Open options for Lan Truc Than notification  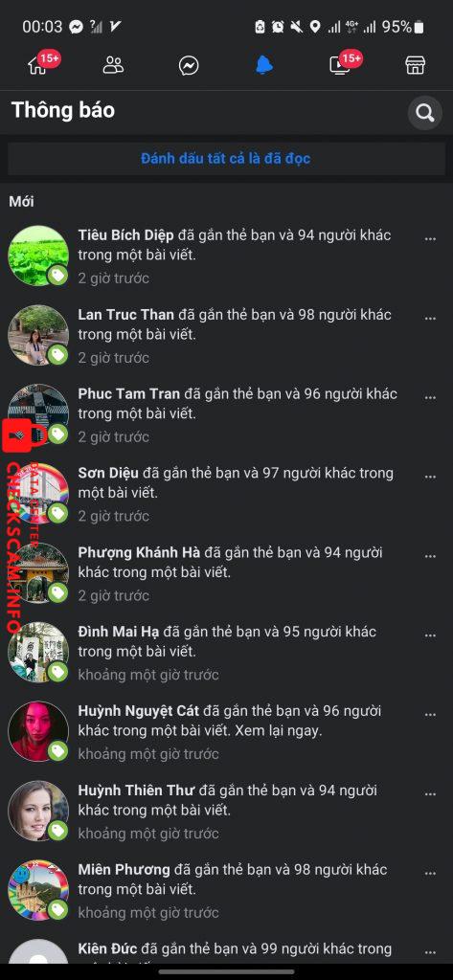pyautogui.click(x=430, y=318)
